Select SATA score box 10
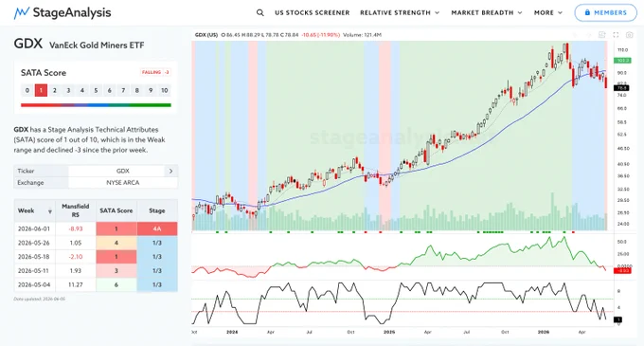Viewport: 644px width, 346px height. [164, 90]
